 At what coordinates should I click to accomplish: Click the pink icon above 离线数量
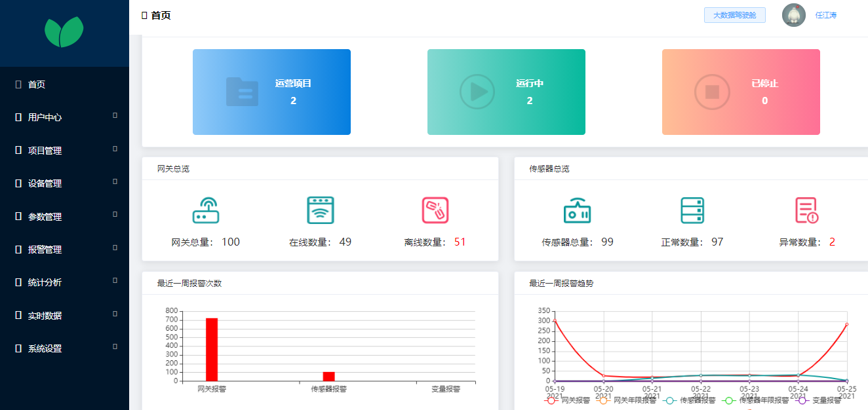[435, 210]
